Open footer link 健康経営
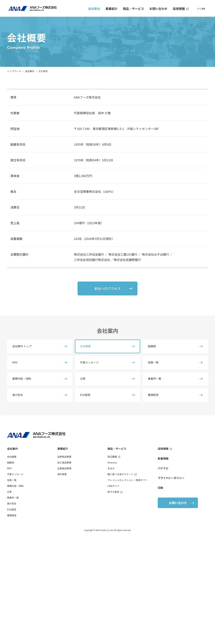215x644 pixels. (12, 515)
